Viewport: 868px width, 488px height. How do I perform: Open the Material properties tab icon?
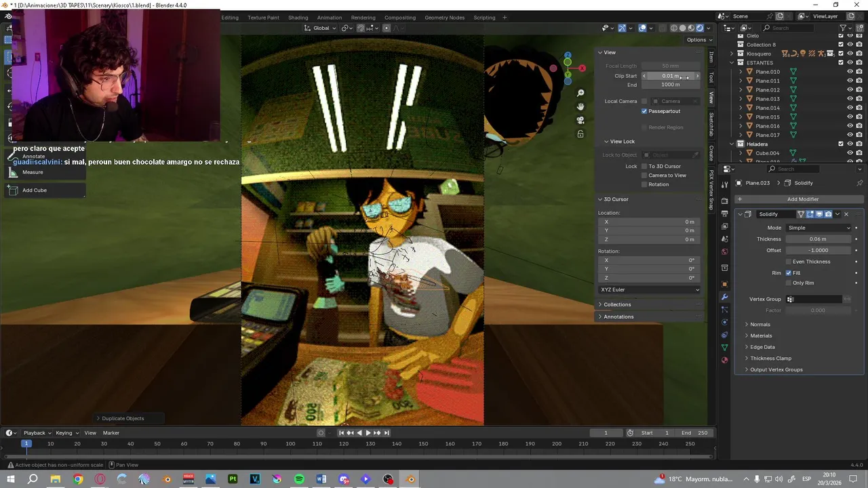[x=724, y=360]
